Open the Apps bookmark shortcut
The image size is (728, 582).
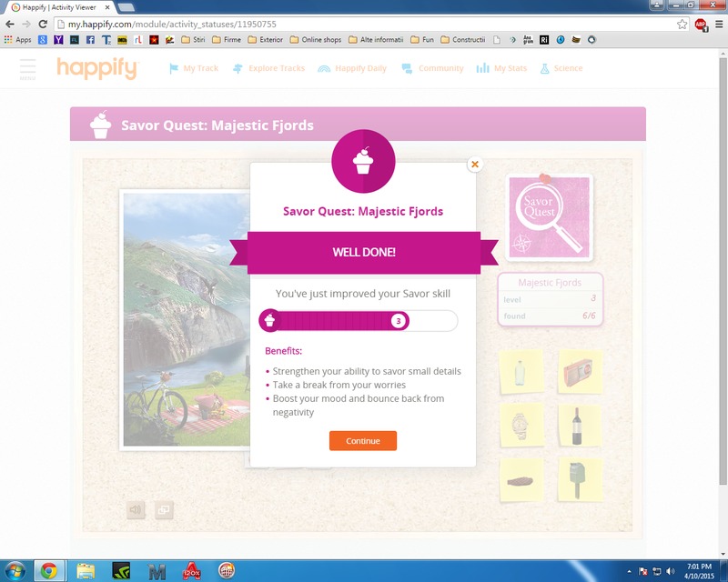pos(17,40)
